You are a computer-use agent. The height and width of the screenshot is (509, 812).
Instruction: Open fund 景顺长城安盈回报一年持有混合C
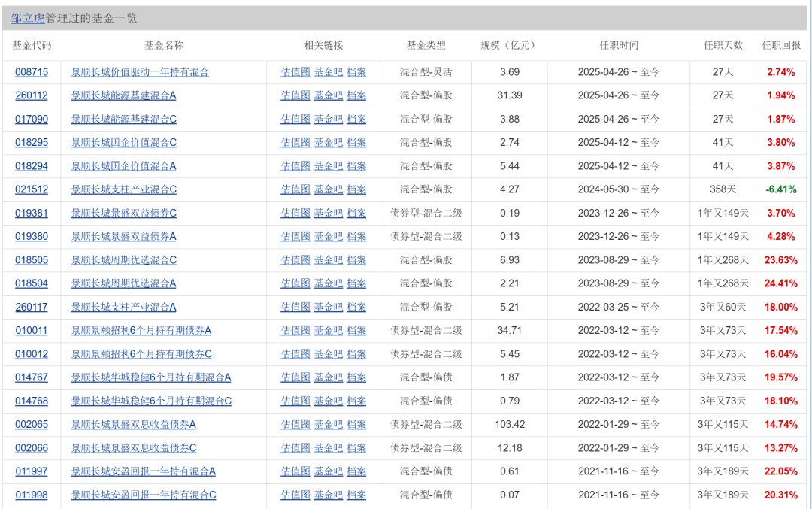tap(144, 495)
